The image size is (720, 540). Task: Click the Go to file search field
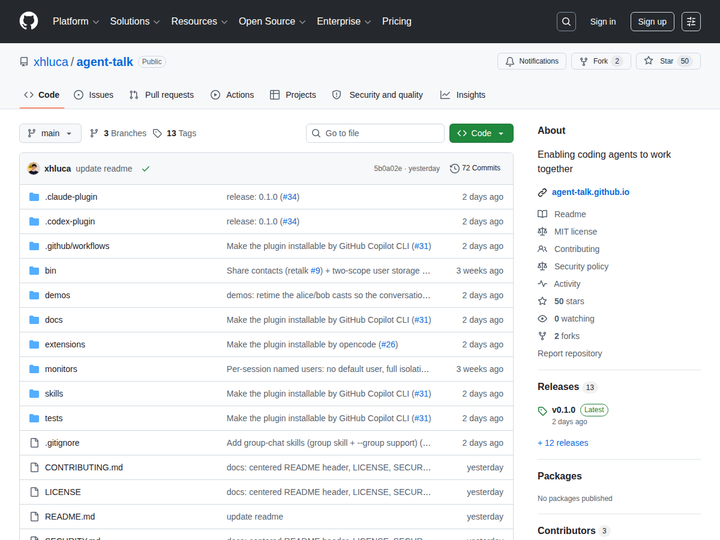pos(375,133)
